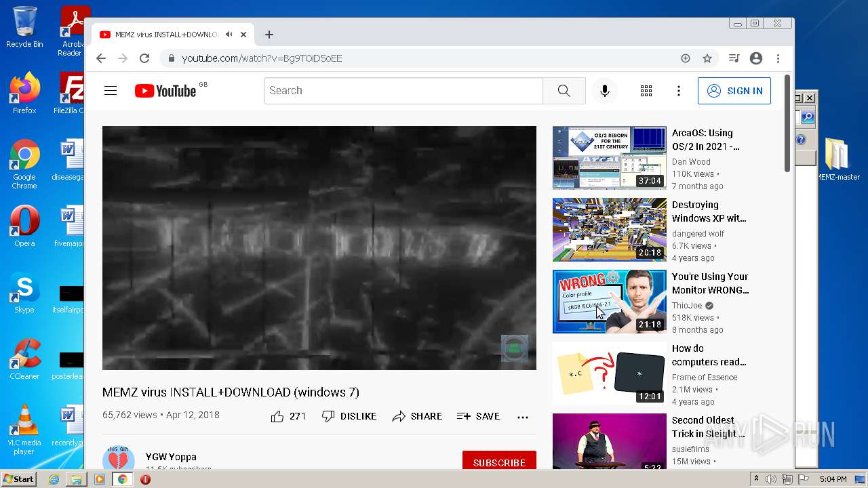The image size is (868, 488).
Task: Open the YGW Yoppa channel avatar
Action: pyautogui.click(x=119, y=458)
